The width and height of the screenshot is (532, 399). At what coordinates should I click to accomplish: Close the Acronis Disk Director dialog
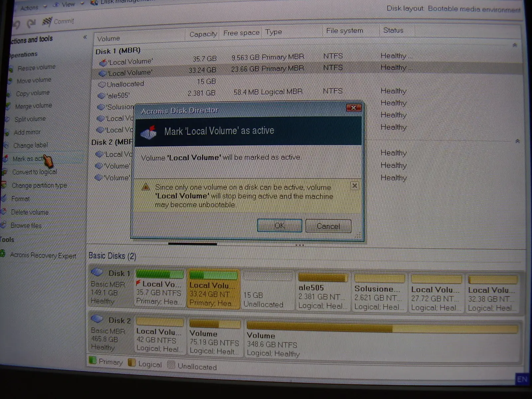click(x=353, y=108)
